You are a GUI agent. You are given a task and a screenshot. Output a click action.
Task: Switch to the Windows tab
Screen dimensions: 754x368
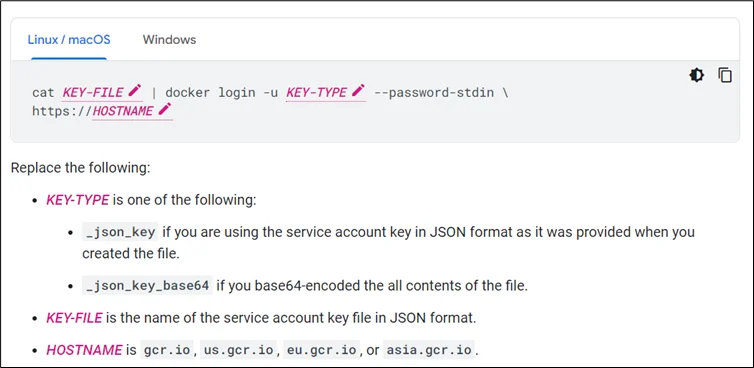(169, 39)
